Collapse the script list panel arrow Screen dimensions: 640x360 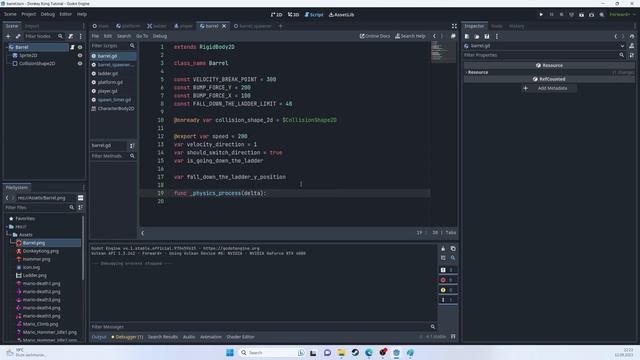(142, 233)
